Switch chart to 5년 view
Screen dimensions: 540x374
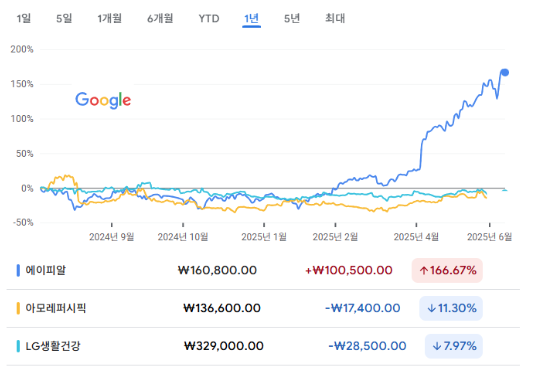coord(292,18)
